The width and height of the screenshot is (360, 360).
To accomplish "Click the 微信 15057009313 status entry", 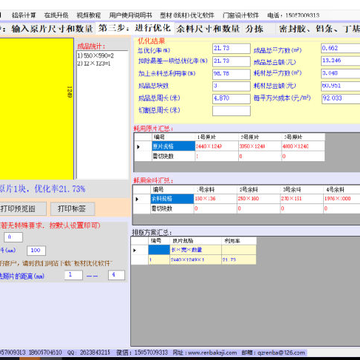I will (142, 352).
